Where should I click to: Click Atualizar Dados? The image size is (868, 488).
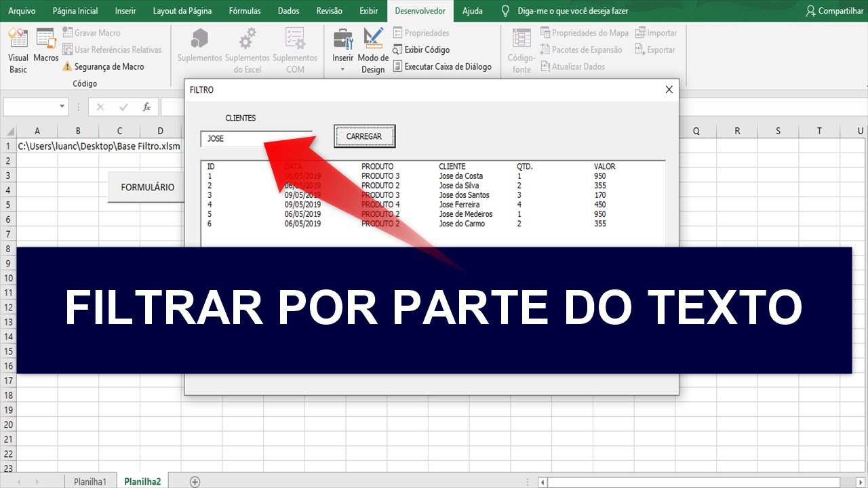pyautogui.click(x=572, y=66)
